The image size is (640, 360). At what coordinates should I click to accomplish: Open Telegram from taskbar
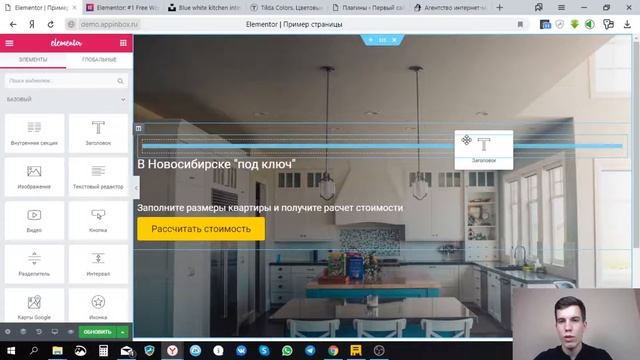(310, 351)
